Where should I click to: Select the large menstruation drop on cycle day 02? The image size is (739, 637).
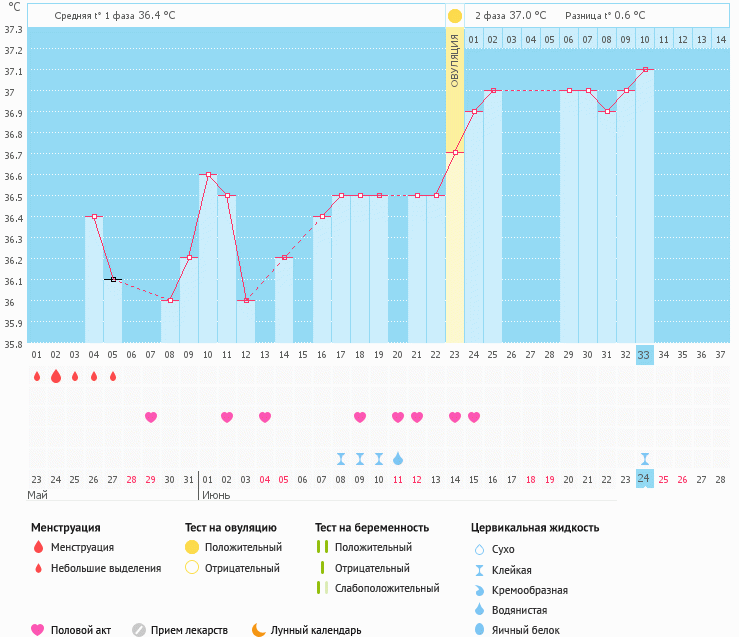(x=56, y=377)
